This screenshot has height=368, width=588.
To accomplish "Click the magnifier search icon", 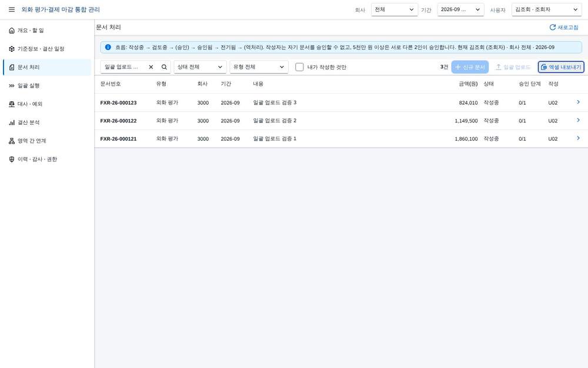I will (x=164, y=67).
